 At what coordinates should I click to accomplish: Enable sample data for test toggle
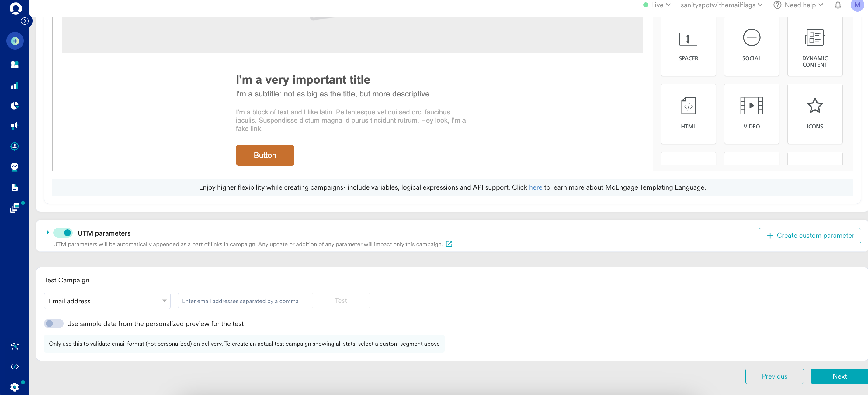[x=54, y=323]
